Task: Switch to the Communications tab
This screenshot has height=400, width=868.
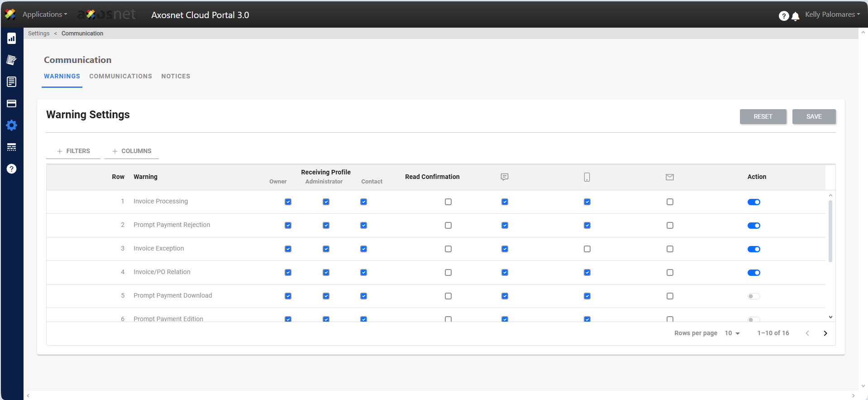Action: pos(120,77)
